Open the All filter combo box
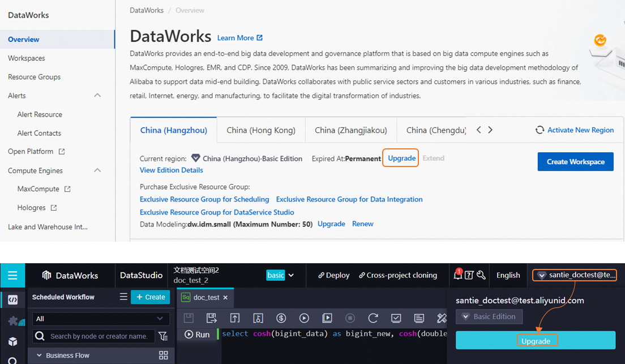 pyautogui.click(x=101, y=319)
